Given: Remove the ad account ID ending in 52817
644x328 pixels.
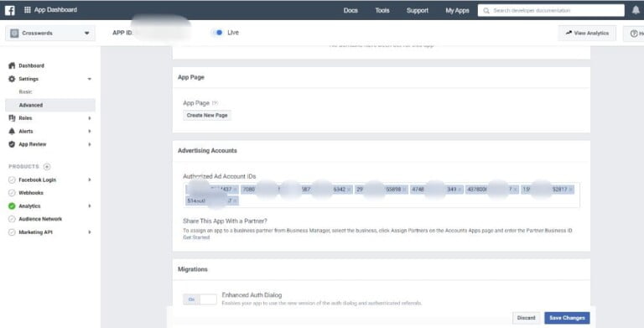Looking at the screenshot, I should click(570, 190).
